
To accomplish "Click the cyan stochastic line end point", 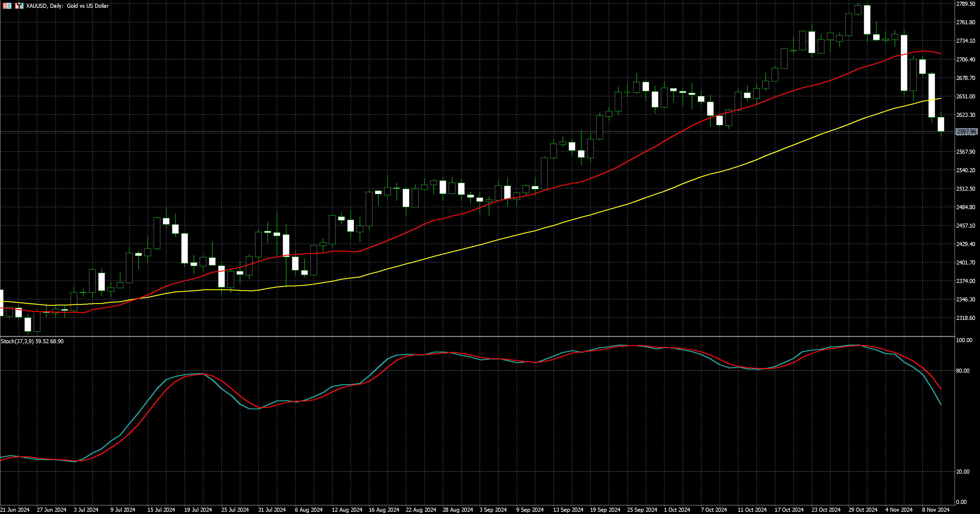I will click(x=941, y=404).
